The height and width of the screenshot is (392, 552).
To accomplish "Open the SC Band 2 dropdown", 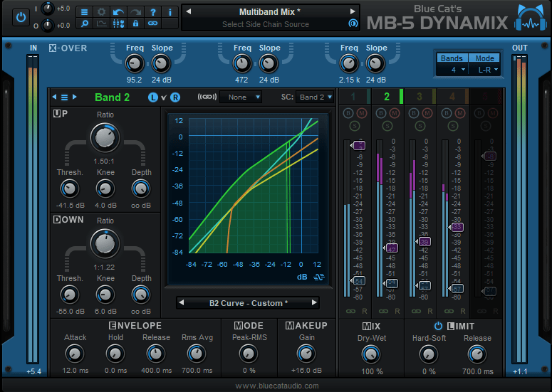I will tap(315, 97).
